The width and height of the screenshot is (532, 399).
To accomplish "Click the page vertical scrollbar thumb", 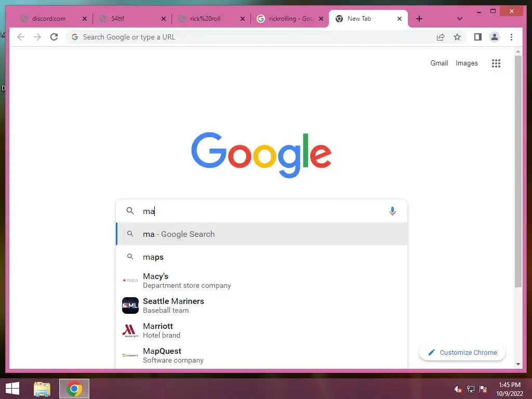I will tap(518, 171).
